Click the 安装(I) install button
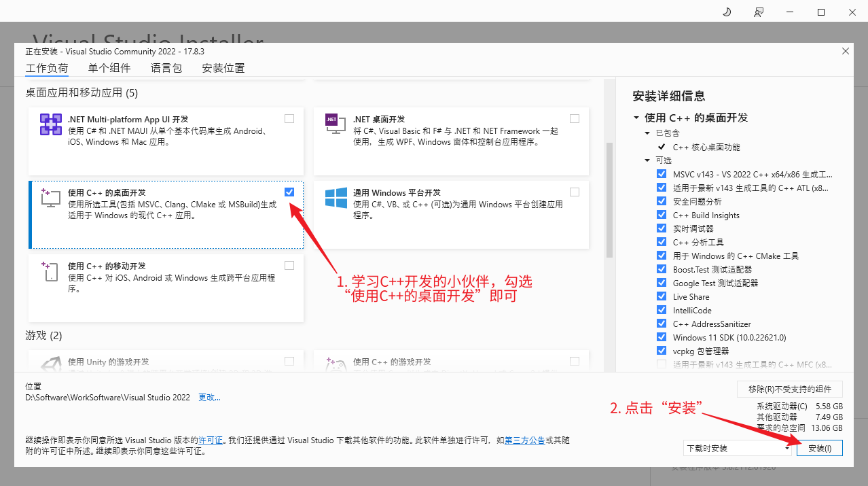Screen dimensions: 868x486 tap(820, 449)
